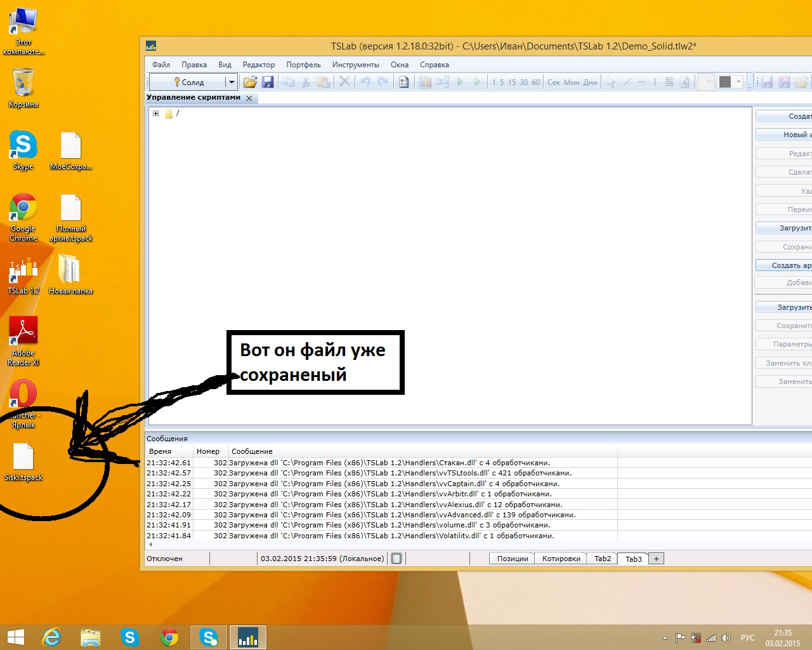Click the volume speaker tray icon

[726, 638]
